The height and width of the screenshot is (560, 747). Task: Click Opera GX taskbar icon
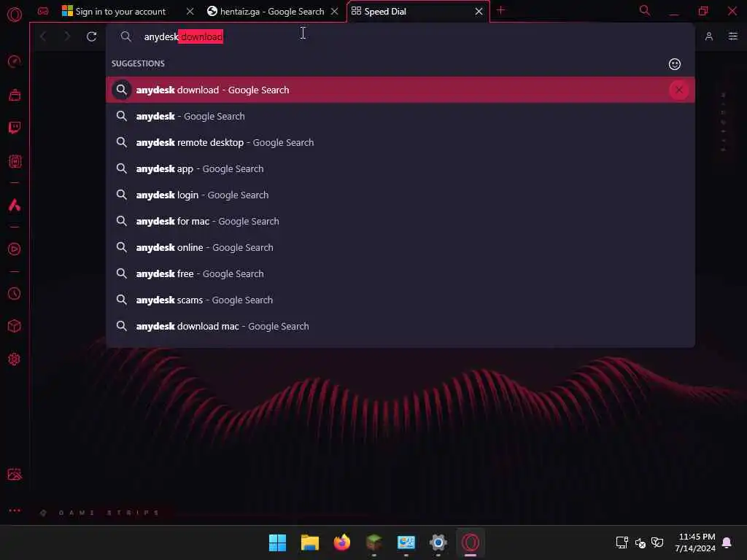coord(471,542)
